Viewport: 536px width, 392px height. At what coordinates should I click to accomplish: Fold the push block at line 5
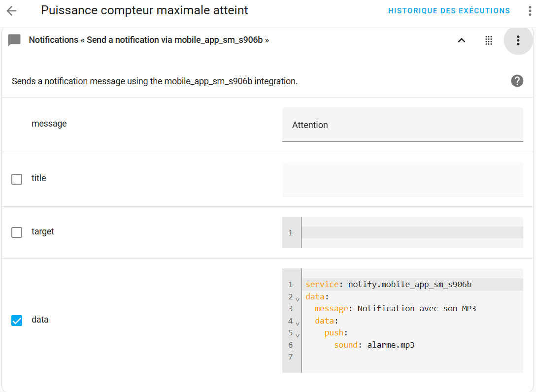(298, 335)
